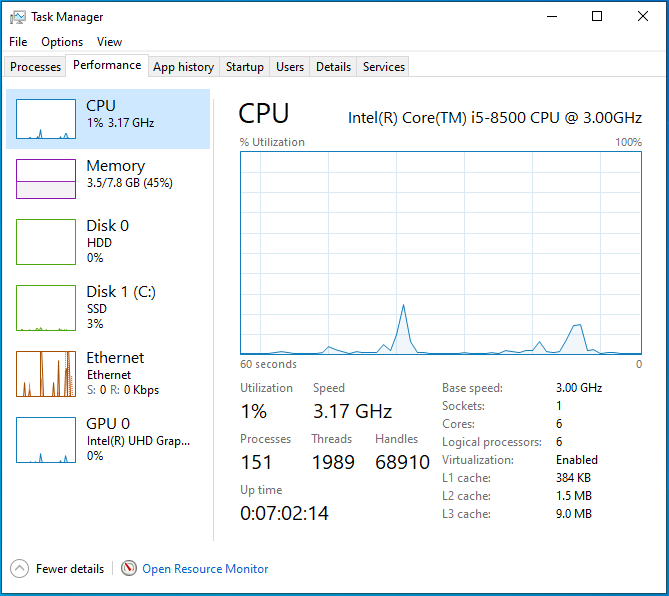
Task: Switch to the Processes tab
Action: [36, 67]
